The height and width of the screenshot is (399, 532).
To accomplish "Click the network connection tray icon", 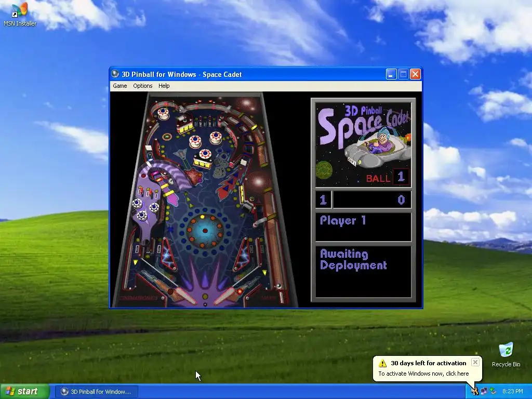I will point(484,392).
